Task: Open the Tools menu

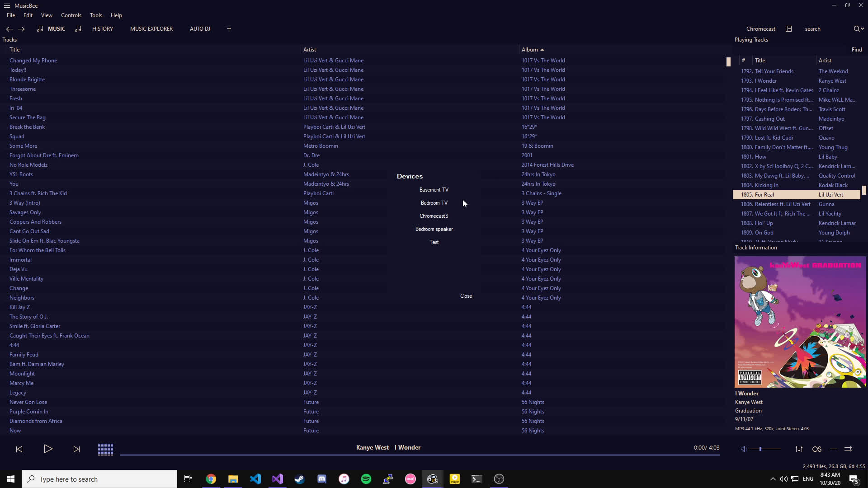Action: pos(96,15)
